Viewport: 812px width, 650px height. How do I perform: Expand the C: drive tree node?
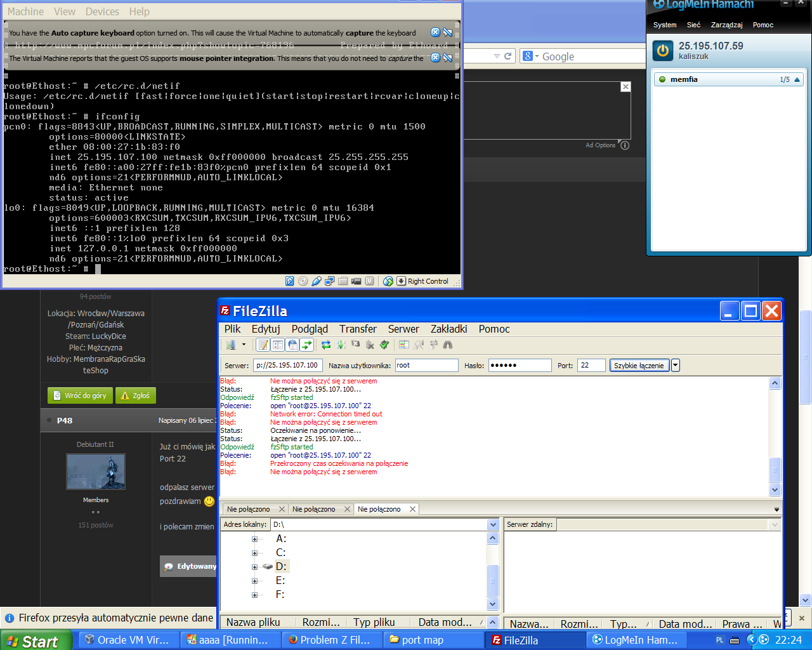click(x=255, y=553)
